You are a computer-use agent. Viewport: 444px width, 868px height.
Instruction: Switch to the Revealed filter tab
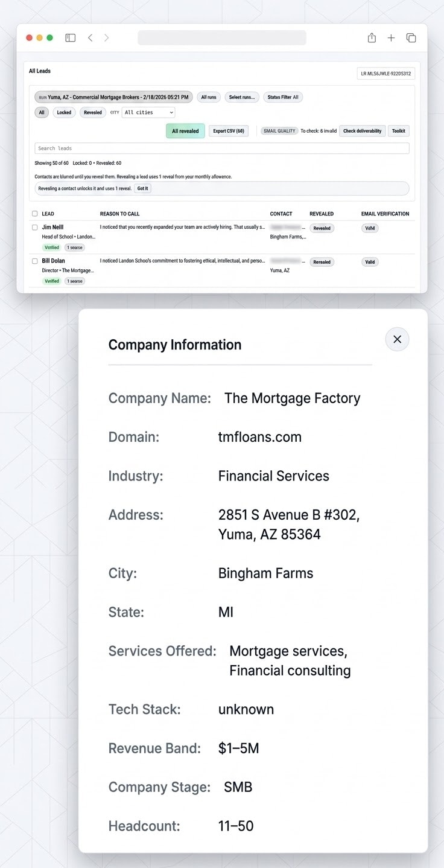coord(92,112)
